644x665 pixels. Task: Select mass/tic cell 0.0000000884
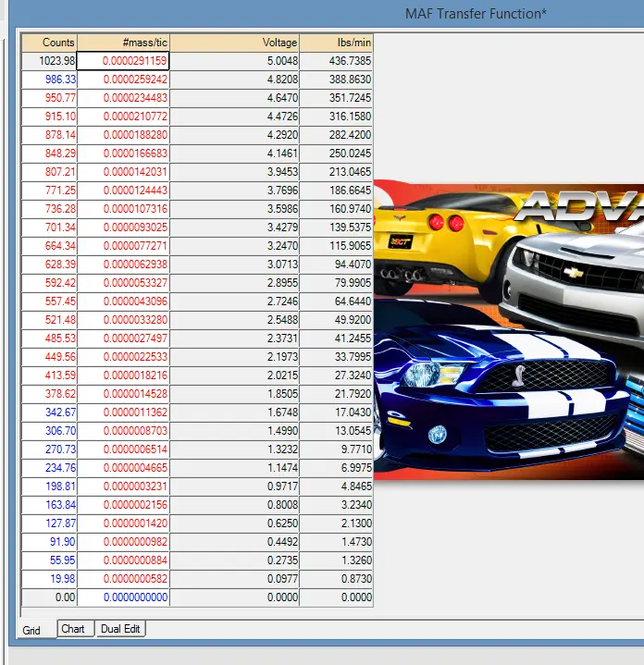coord(123,561)
